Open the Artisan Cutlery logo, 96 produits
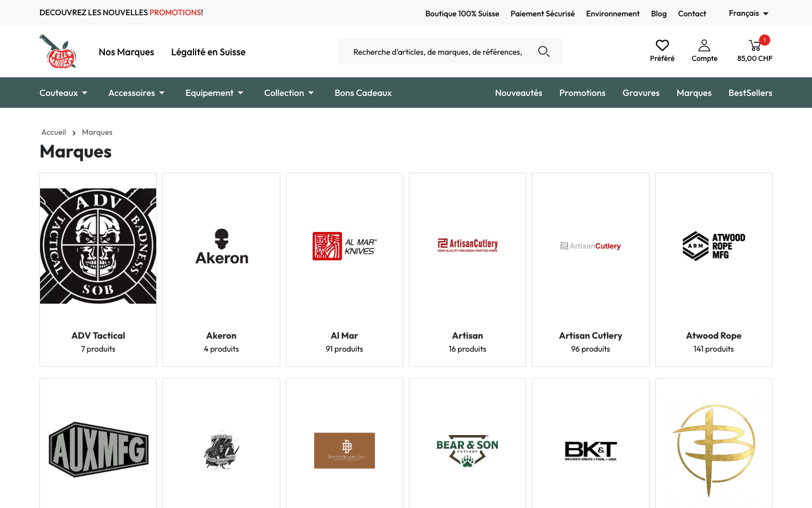The height and width of the screenshot is (508, 812). tap(590, 246)
